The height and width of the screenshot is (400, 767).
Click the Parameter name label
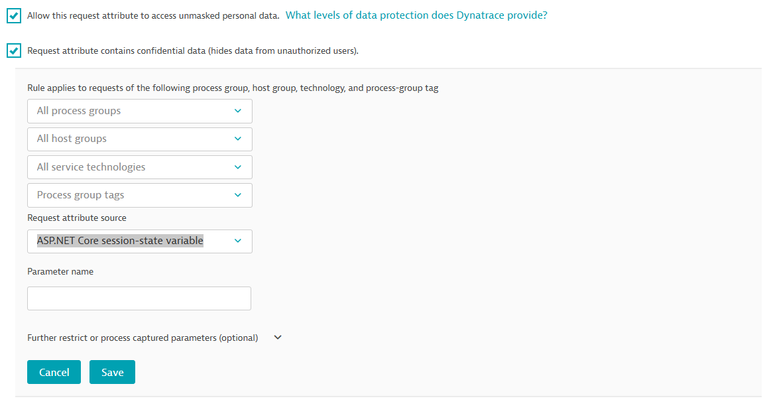pos(63,270)
